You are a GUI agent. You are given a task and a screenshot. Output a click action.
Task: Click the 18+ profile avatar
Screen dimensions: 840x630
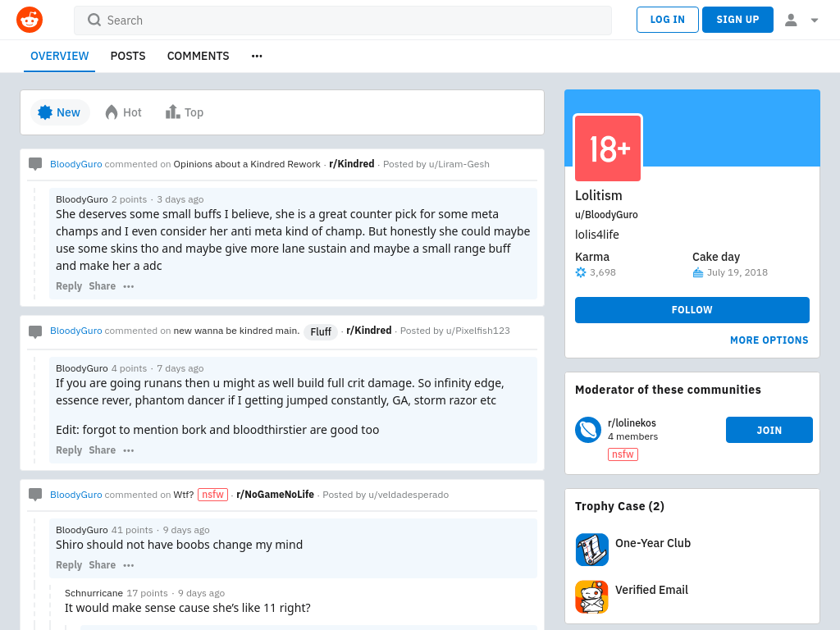(608, 148)
